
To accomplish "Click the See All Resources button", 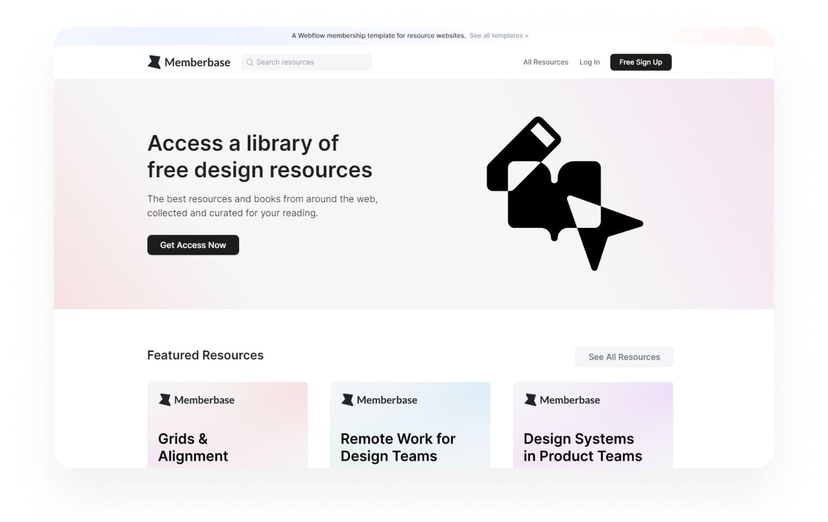I will click(x=624, y=357).
